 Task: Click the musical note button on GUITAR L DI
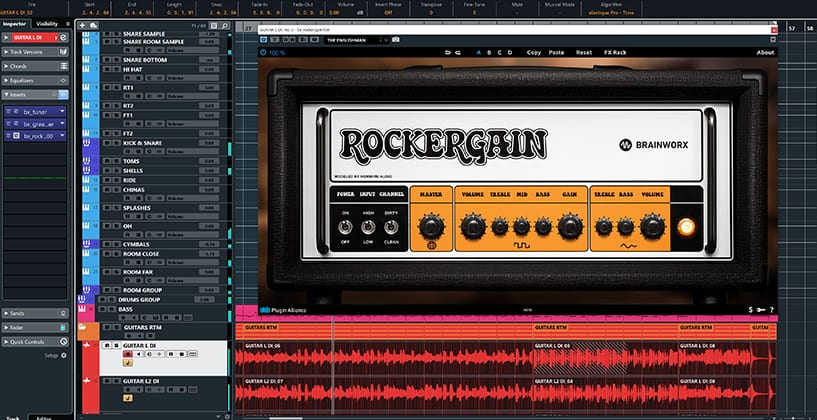point(127,363)
